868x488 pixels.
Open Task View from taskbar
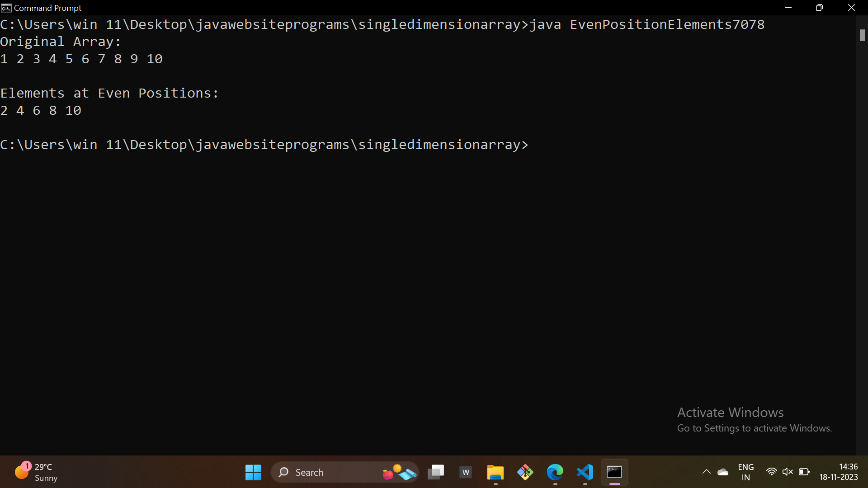[436, 472]
